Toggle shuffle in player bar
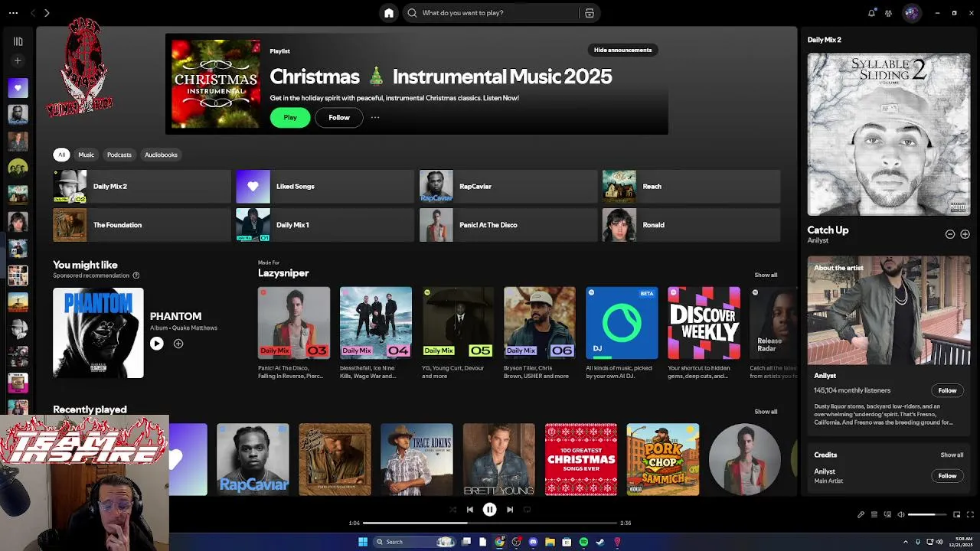This screenshot has width=980, height=551. pyautogui.click(x=452, y=510)
